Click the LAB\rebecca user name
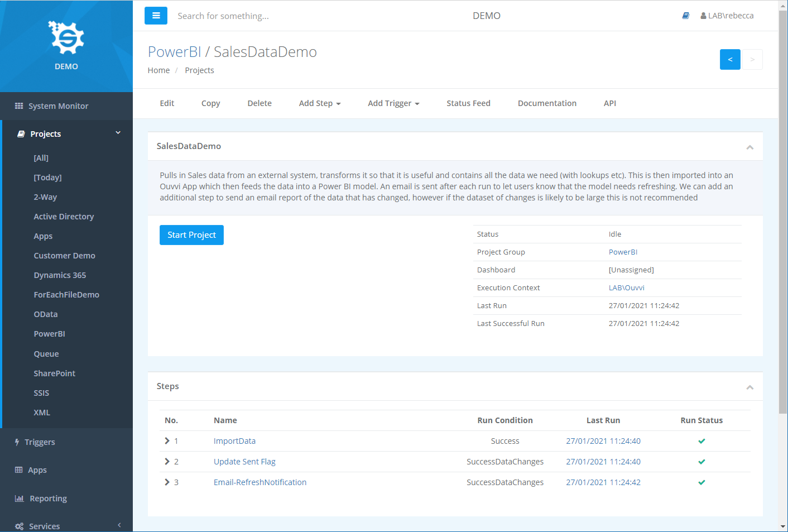Viewport: 788px width, 532px height. tap(731, 16)
